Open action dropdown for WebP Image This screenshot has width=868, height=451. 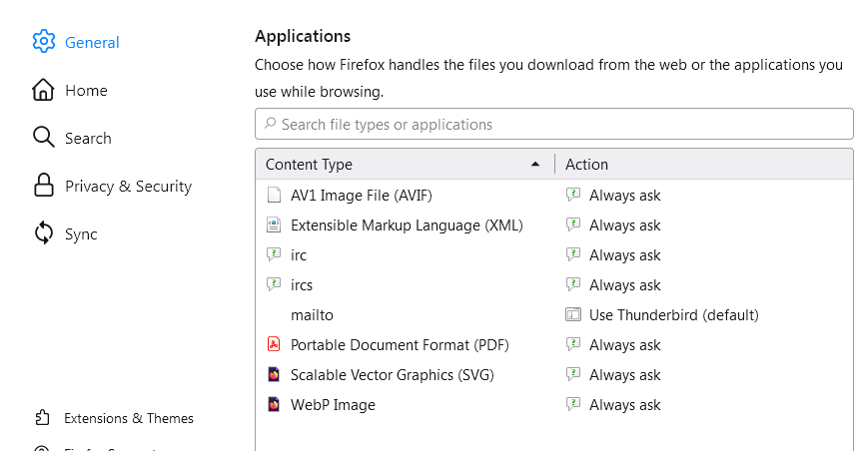click(x=703, y=404)
